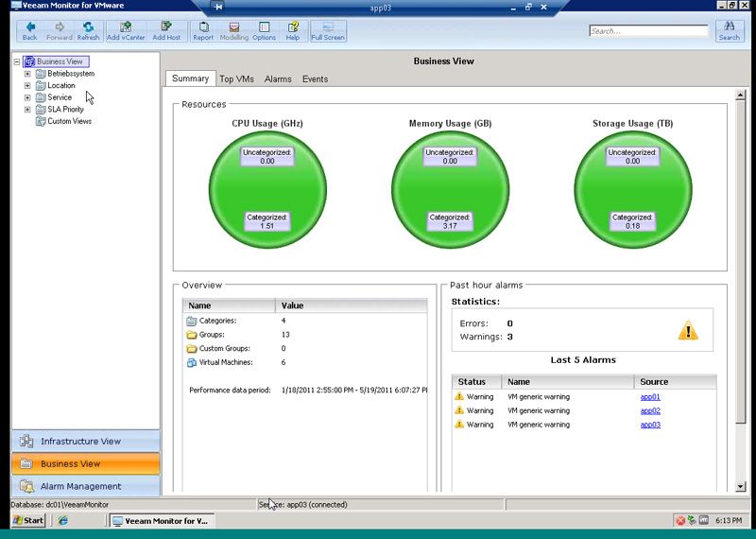Click warning icon for app02 alarm

point(459,410)
